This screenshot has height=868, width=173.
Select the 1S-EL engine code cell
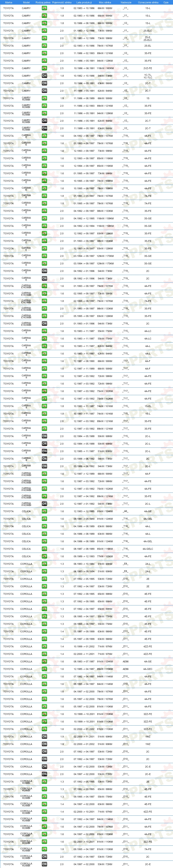click(148, 406)
